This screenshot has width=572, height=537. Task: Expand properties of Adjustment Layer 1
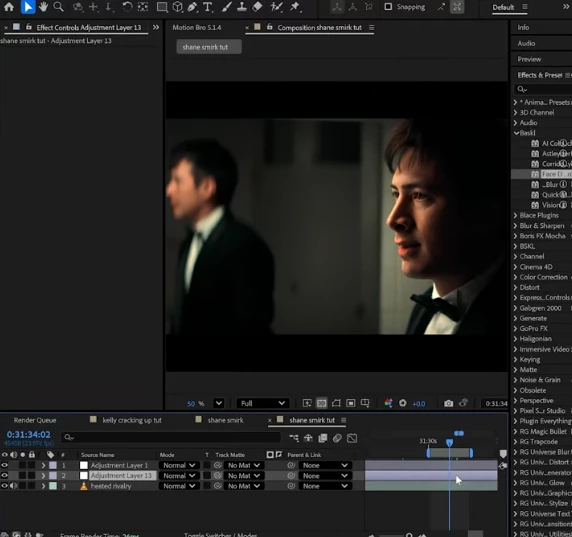(43, 465)
